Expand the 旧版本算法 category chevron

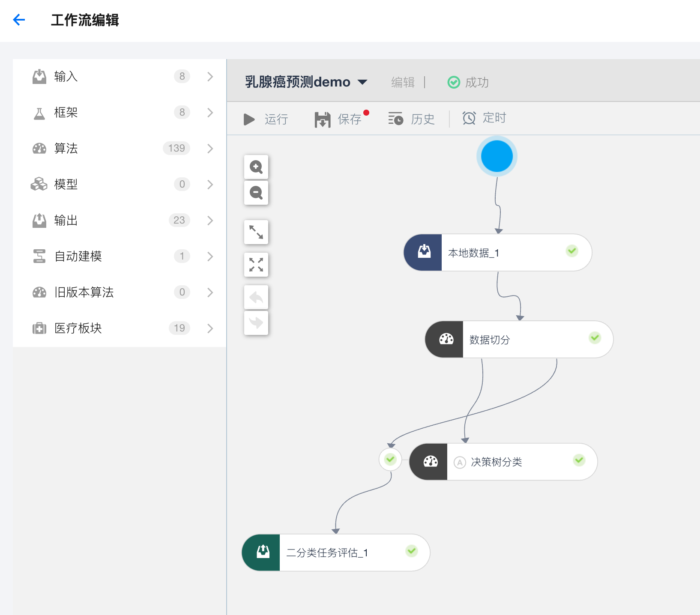point(210,293)
